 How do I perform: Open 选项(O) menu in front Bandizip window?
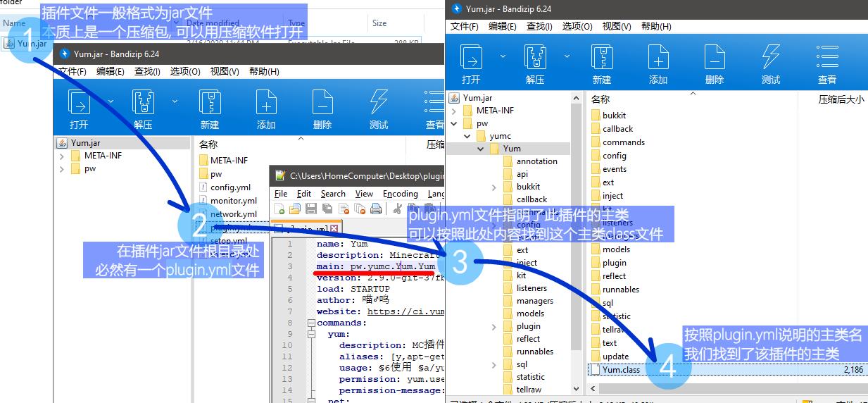577,26
